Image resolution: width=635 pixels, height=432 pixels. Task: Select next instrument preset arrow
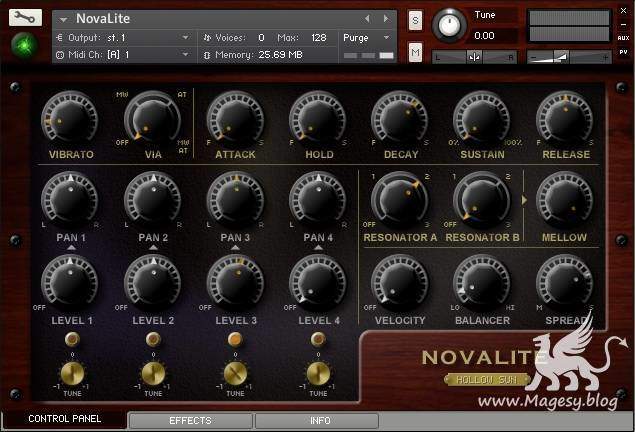point(386,19)
